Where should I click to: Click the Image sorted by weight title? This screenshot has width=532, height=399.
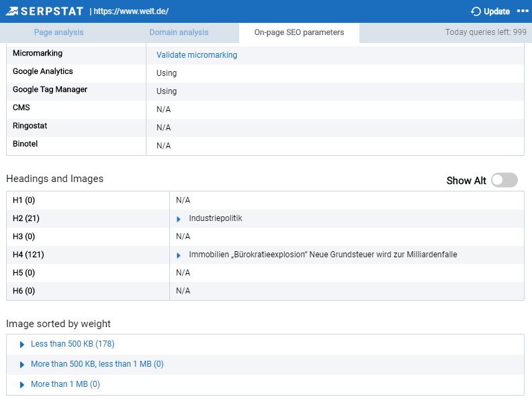[x=58, y=324]
